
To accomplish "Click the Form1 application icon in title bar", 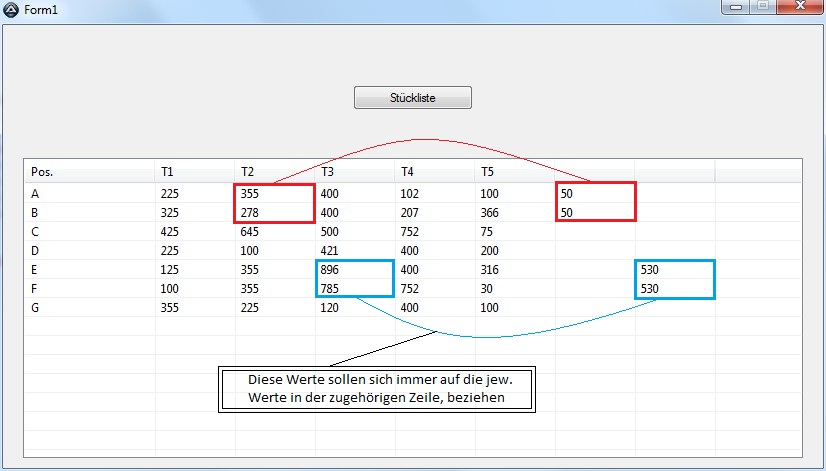I will tap(11, 8).
